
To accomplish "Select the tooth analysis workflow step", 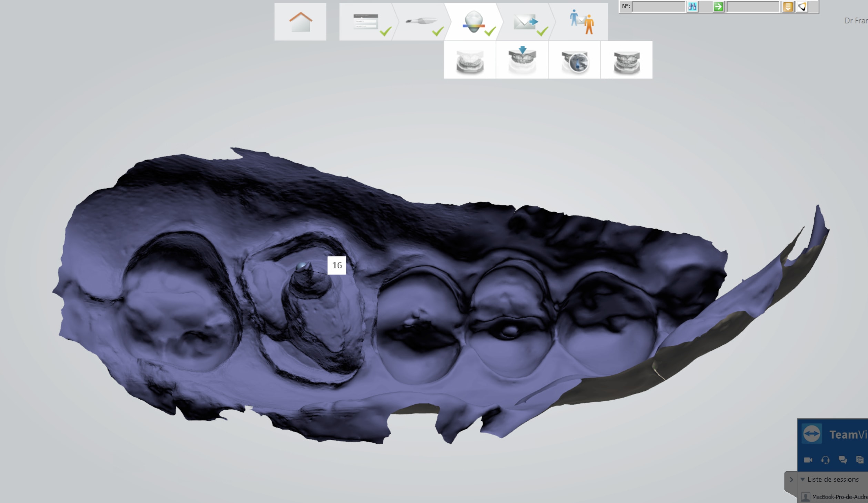I will [474, 22].
